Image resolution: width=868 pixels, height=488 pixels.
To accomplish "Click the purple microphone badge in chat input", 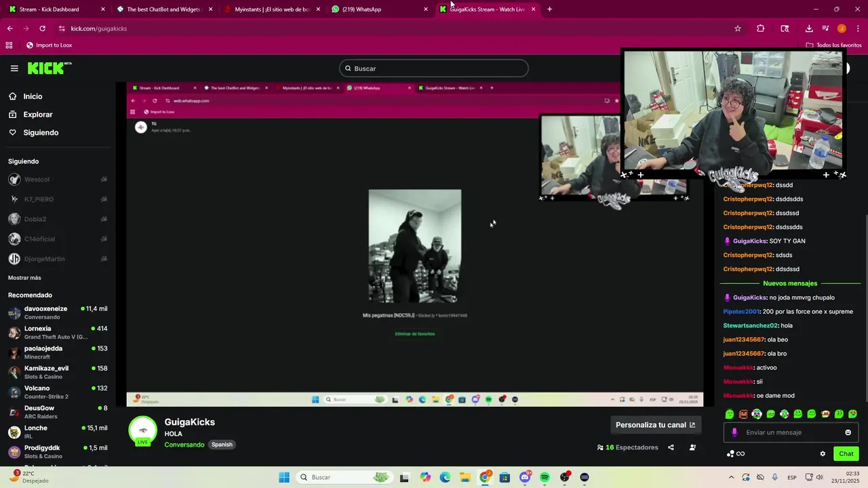I will pyautogui.click(x=734, y=432).
